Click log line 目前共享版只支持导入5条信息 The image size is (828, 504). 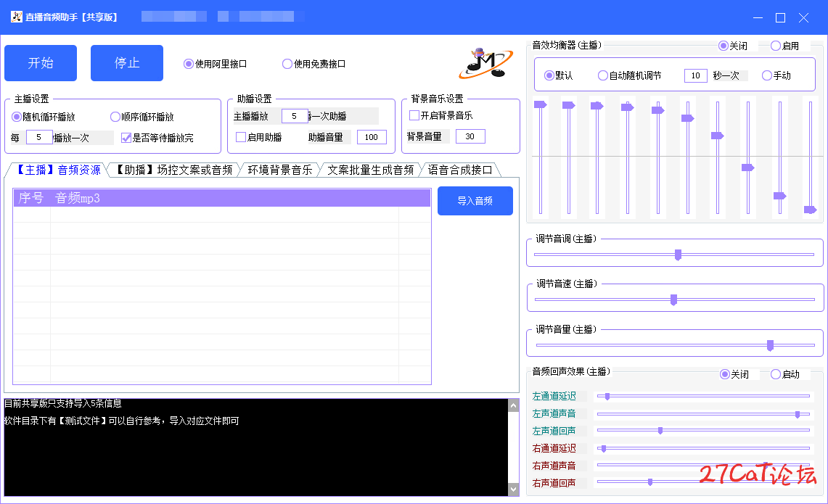point(63,403)
